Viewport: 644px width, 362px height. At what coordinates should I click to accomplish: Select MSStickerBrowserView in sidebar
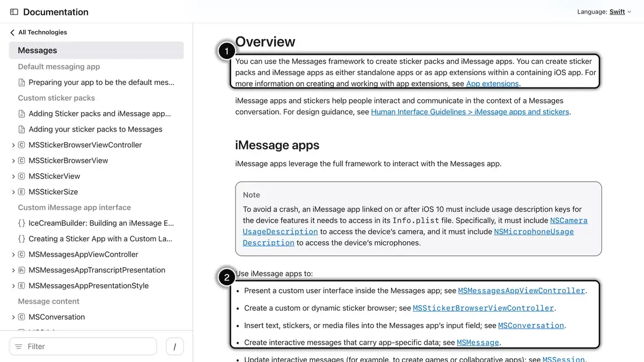[68, 160]
